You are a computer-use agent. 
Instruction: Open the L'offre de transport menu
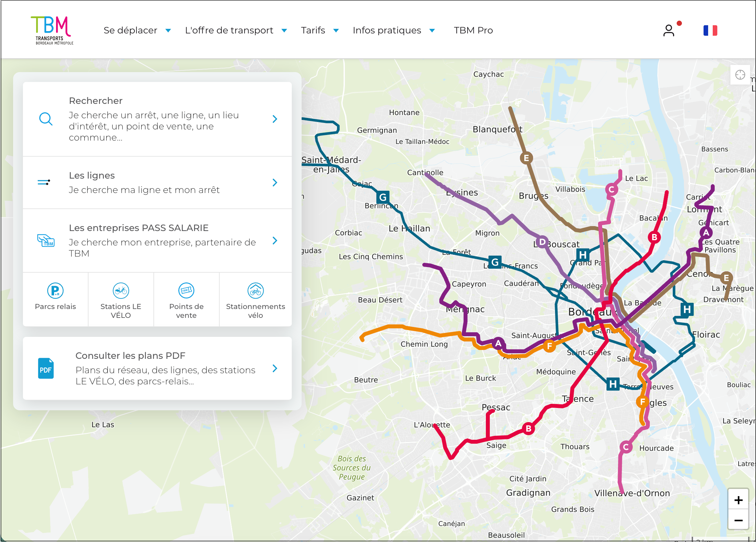point(229,30)
